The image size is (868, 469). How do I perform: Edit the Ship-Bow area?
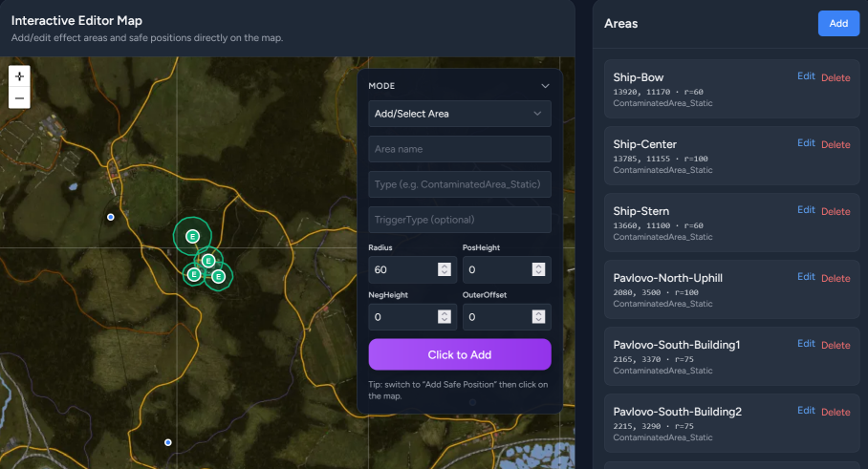(806, 76)
